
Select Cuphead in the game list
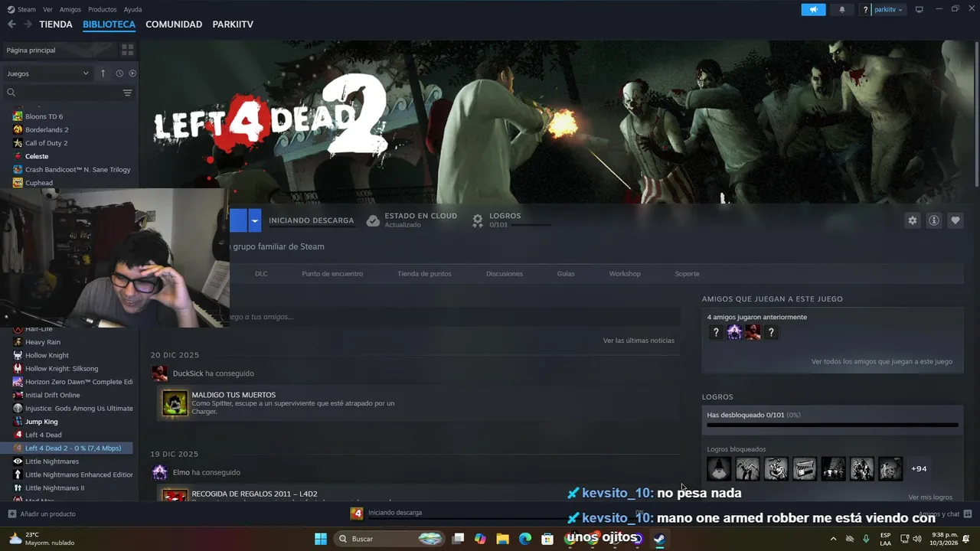38,183
